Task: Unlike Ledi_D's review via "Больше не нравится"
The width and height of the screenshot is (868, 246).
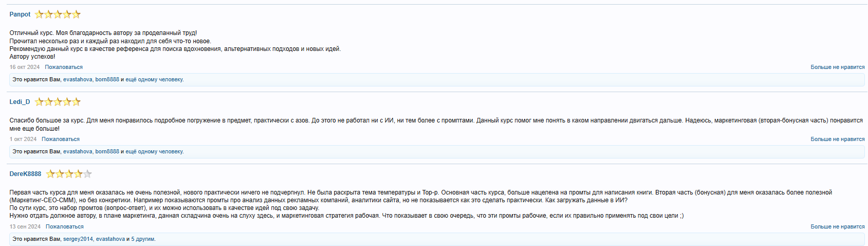Action: coord(837,139)
